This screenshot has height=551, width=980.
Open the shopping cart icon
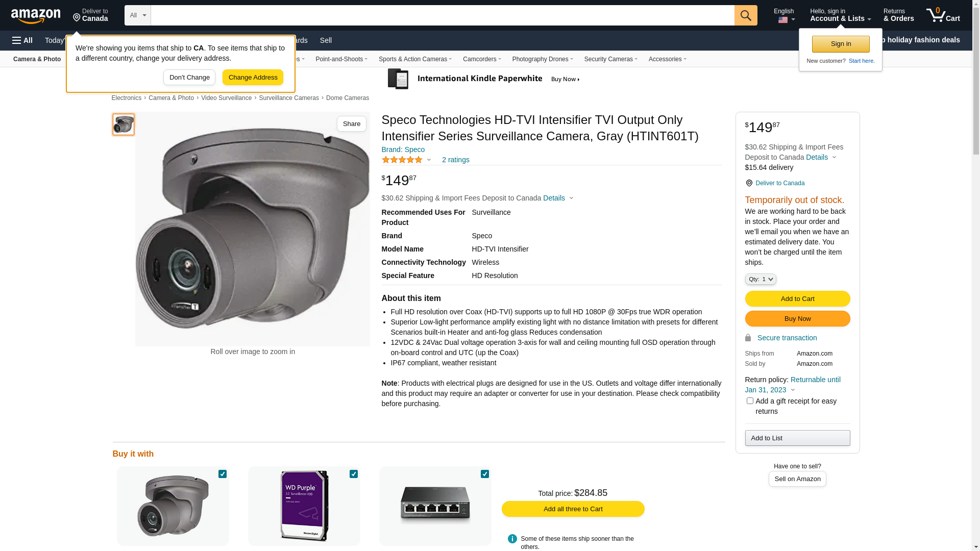[943, 15]
